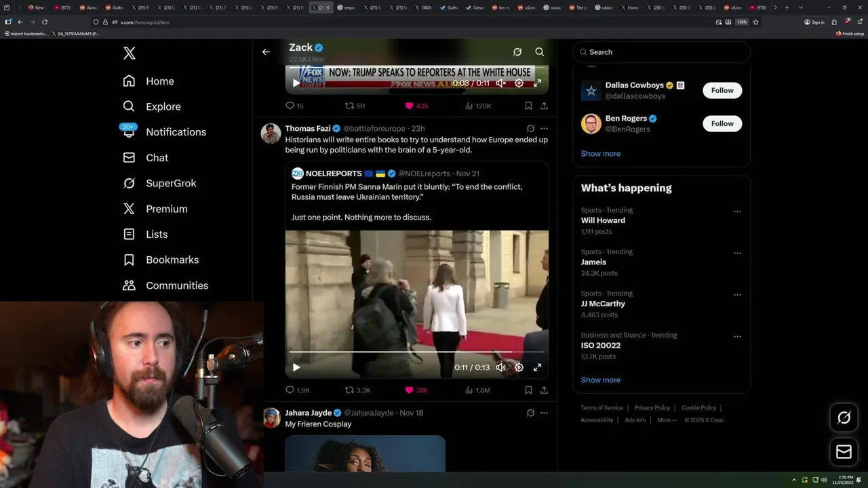
Task: Switch to the 'russia' tab
Action: tap(553, 7)
